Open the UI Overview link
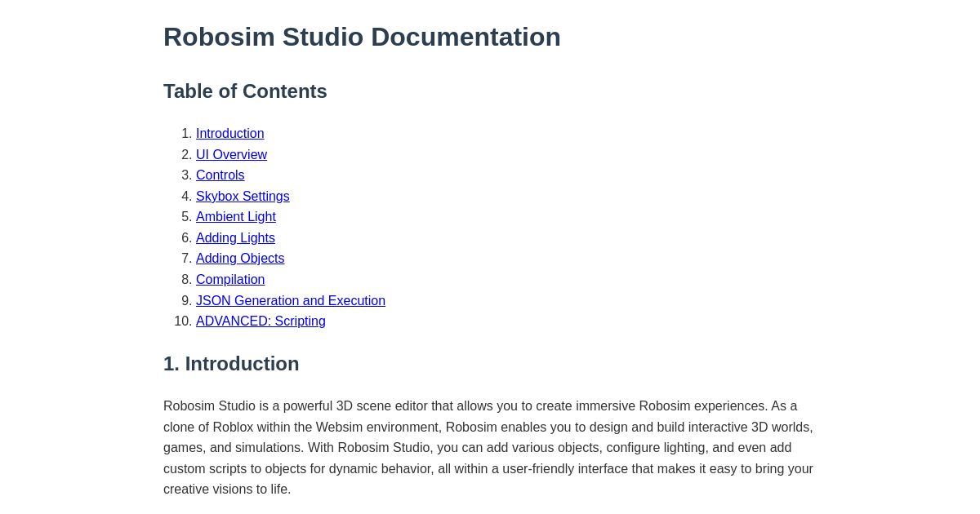The height and width of the screenshot is (514, 980). [231, 155]
